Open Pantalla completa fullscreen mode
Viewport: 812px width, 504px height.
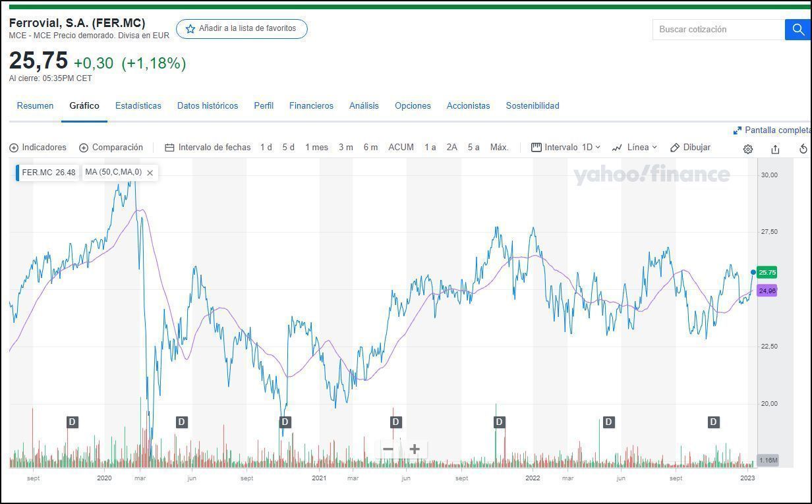pyautogui.click(x=772, y=130)
